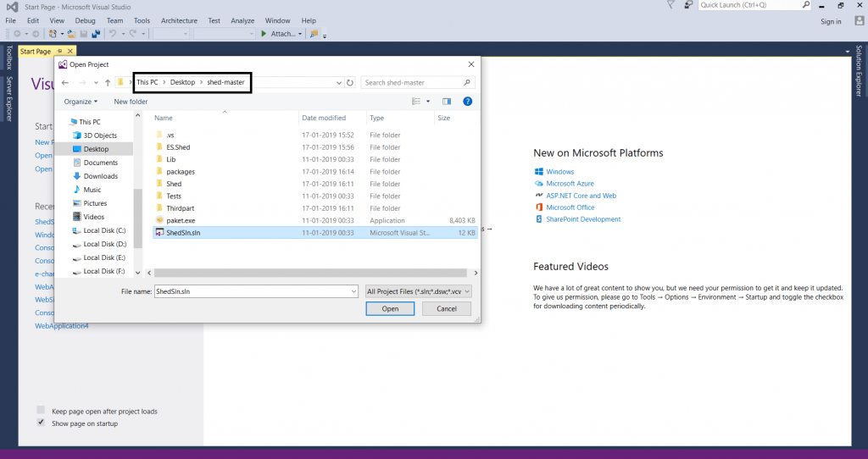Screen dimensions: 868x459
Task: Click the horizontal scrollbar of the file list
Action: 310,273
